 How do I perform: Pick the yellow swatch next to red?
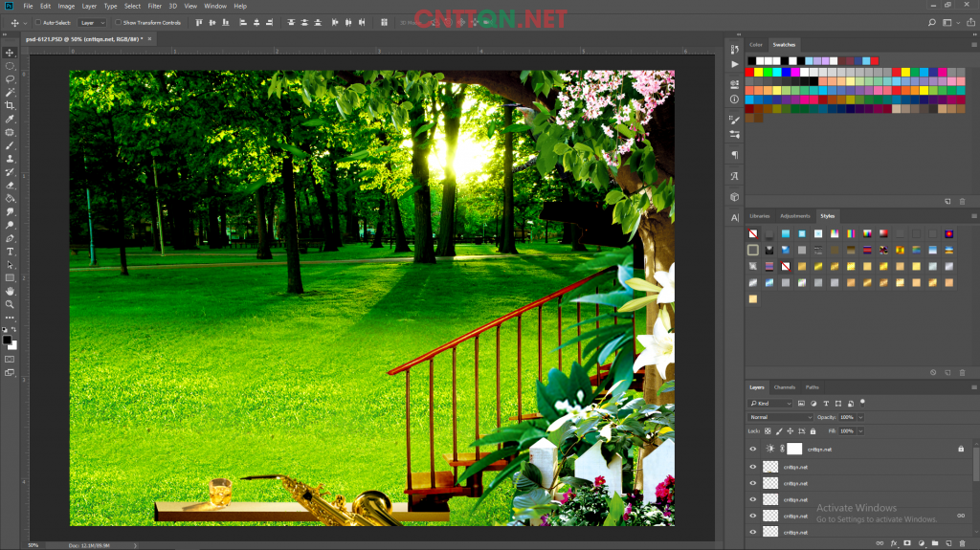pos(759,73)
